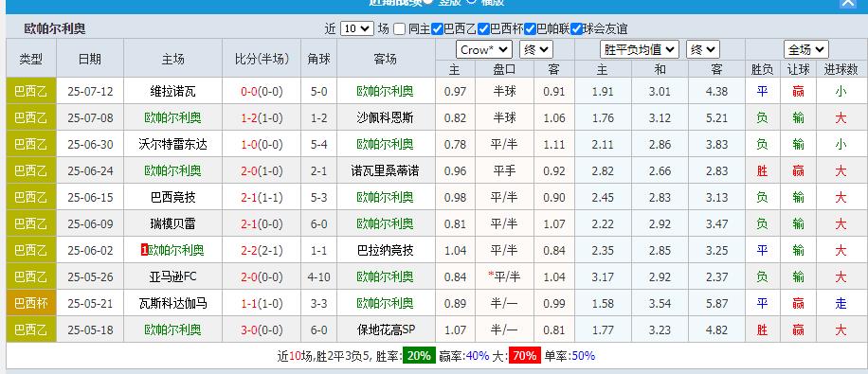
Task: Click the 2-0(1-0) score on 25-06-24
Action: click(262, 171)
